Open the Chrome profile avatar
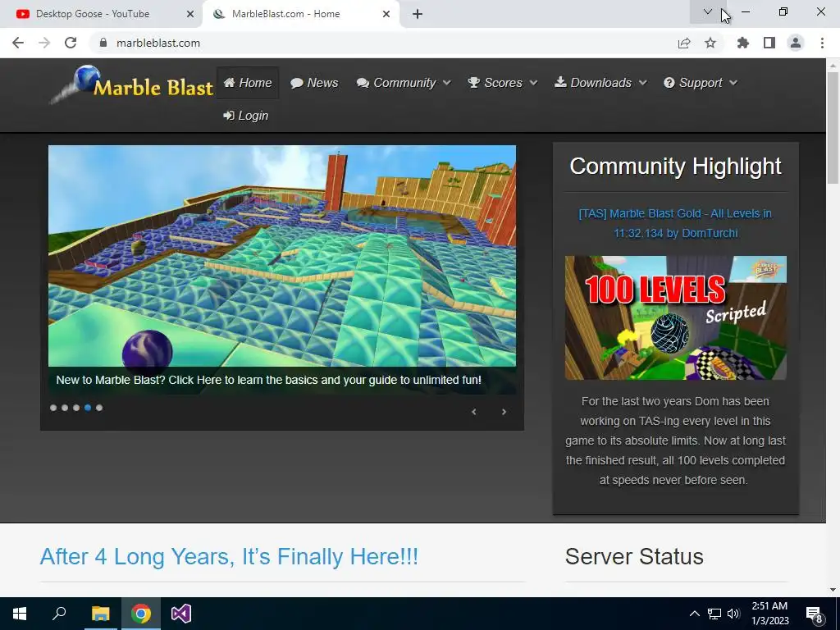840x630 pixels. point(796,43)
